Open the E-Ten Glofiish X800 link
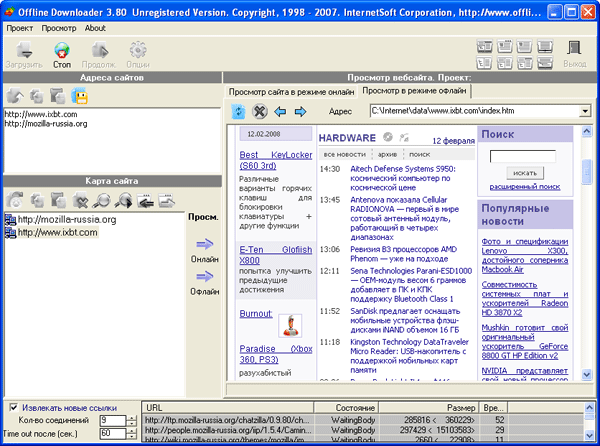Image resolution: width=600 pixels, height=446 pixels. point(276,255)
